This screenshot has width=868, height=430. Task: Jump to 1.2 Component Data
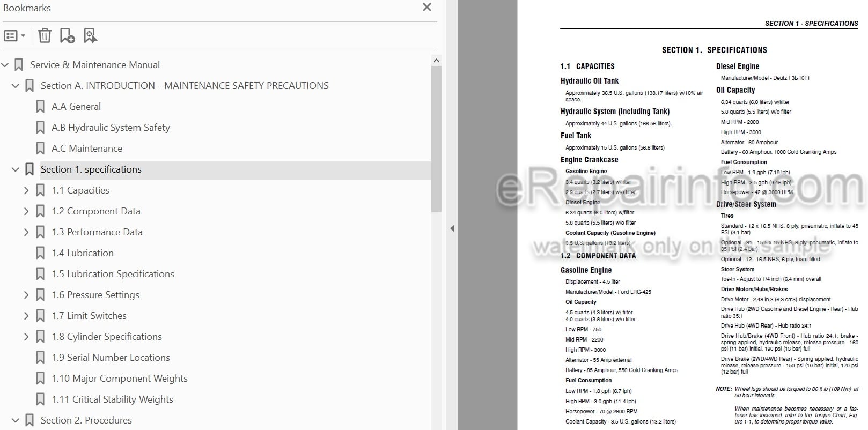[96, 211]
